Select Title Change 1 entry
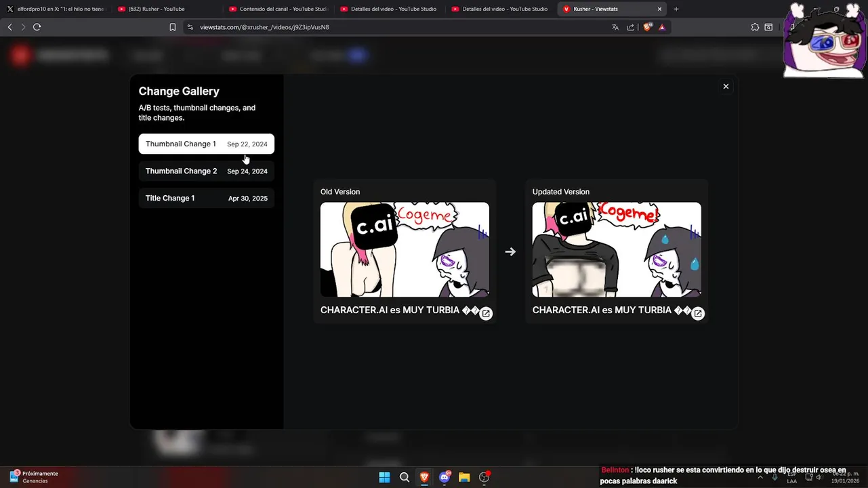This screenshot has width=868, height=488. pos(207,198)
